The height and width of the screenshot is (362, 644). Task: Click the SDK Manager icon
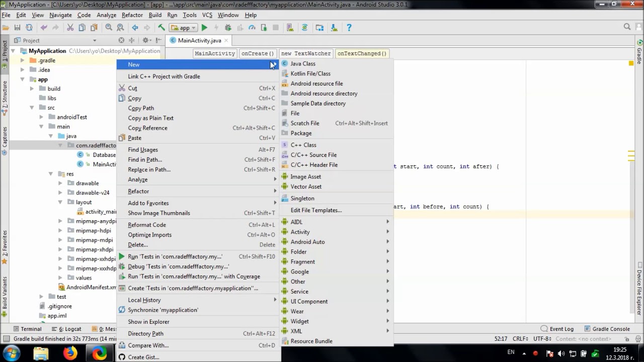334,28
